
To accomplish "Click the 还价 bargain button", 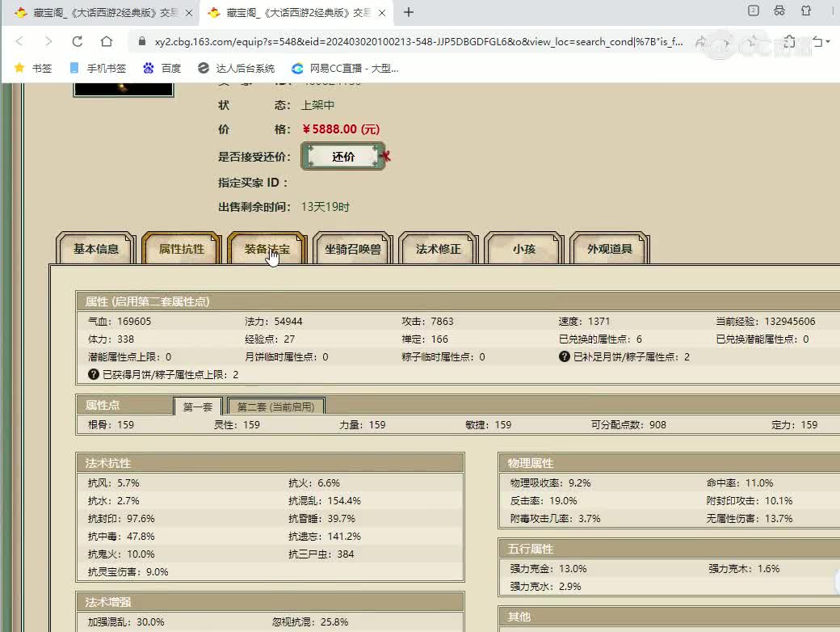I will click(x=342, y=157).
